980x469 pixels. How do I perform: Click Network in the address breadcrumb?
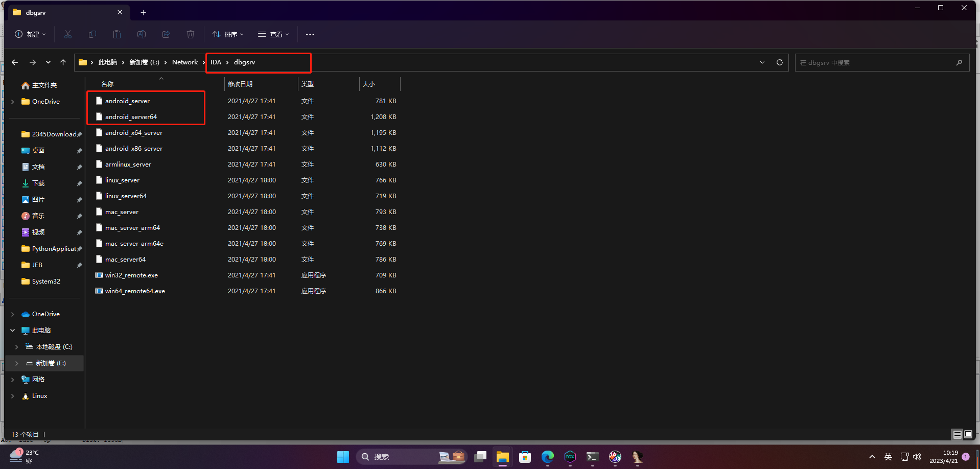pos(185,62)
